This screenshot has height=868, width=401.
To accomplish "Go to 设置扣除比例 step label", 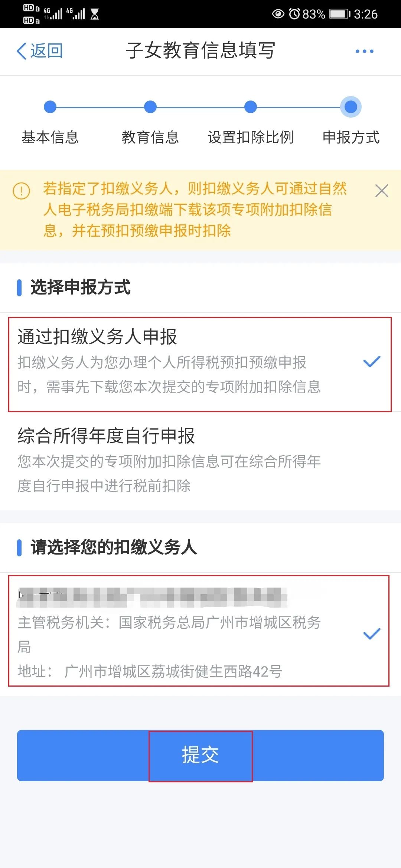I will click(251, 137).
